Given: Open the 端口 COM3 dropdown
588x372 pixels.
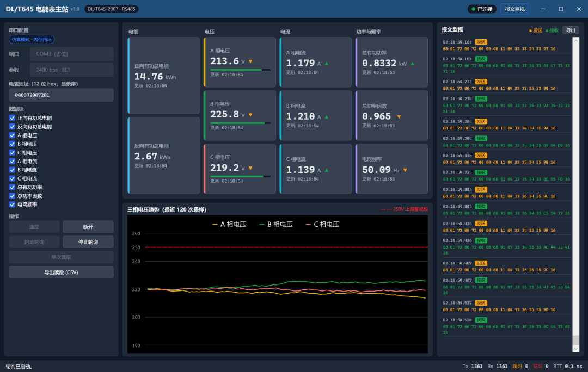Looking at the screenshot, I should point(72,54).
